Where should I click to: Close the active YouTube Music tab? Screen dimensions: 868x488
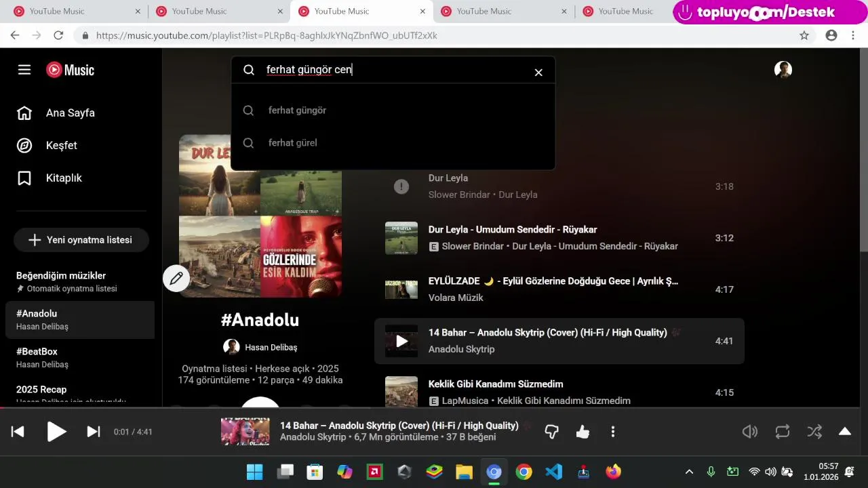click(x=422, y=12)
